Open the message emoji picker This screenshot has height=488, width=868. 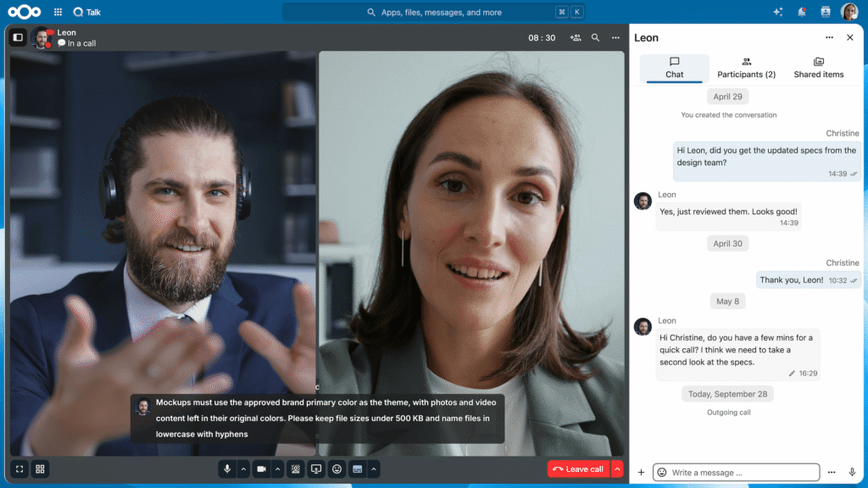pos(662,473)
